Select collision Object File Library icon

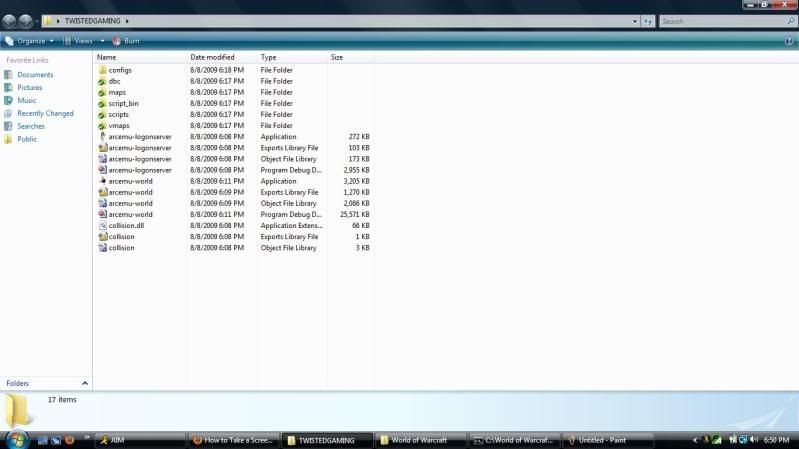coord(102,248)
